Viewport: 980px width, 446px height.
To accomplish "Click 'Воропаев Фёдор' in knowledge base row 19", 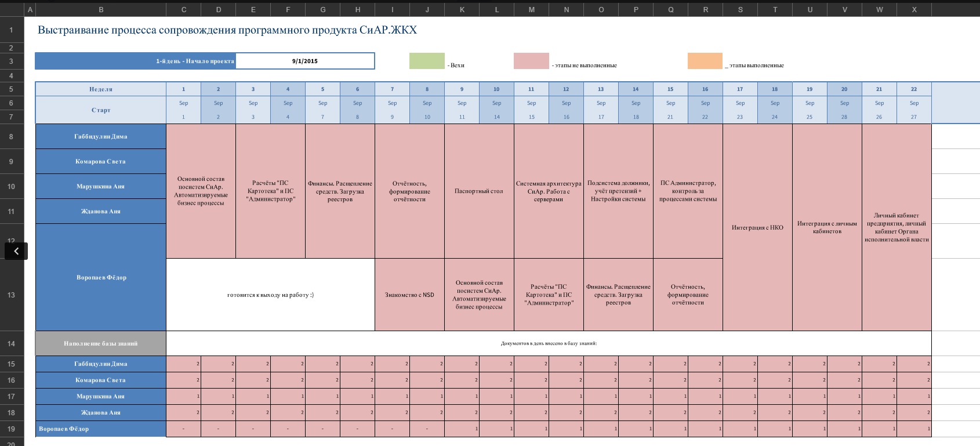I will pos(101,429).
